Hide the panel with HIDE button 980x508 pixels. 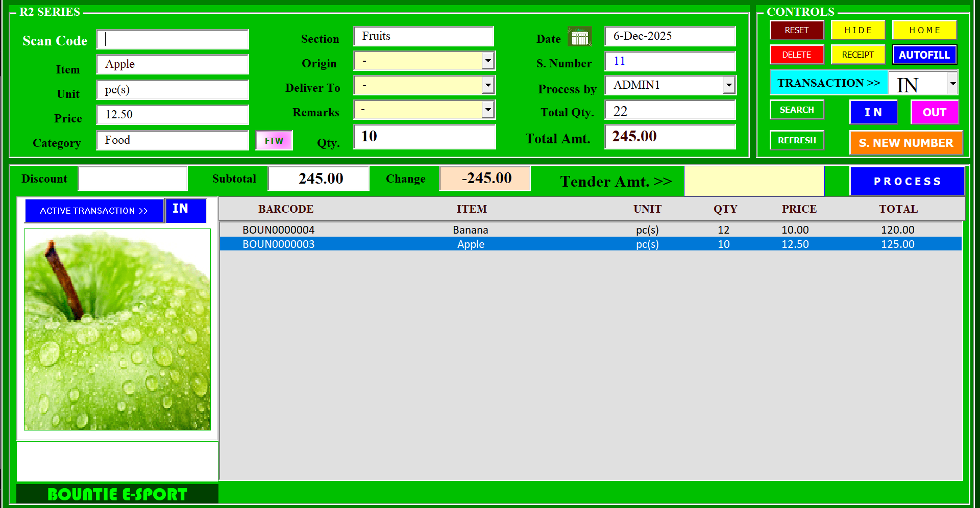(x=858, y=30)
